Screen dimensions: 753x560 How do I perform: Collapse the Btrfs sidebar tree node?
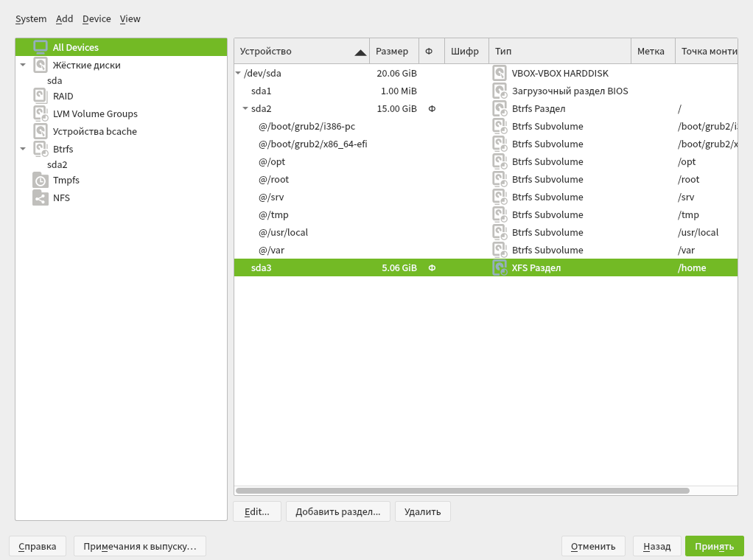coord(23,149)
